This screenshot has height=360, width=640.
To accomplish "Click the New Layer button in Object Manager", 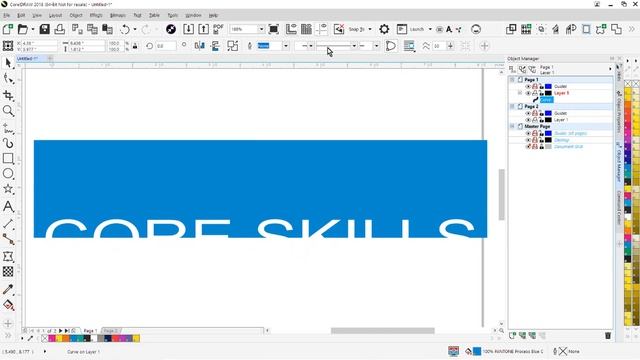I will point(513,336).
